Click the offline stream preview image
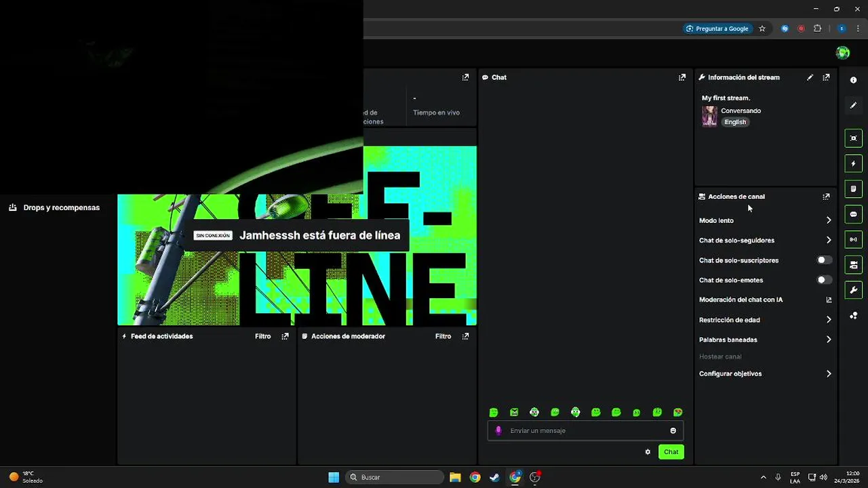 297,236
